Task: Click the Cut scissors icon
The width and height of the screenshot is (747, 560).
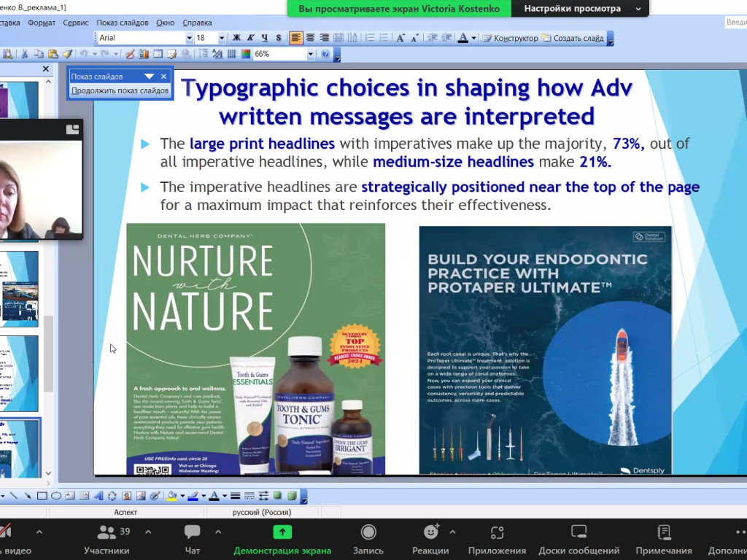Action: [x=24, y=54]
